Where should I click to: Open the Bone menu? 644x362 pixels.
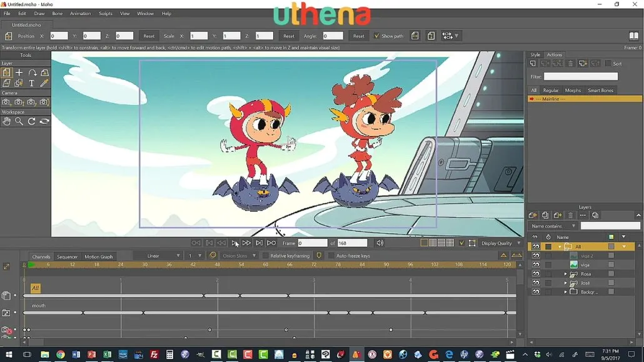[57, 14]
